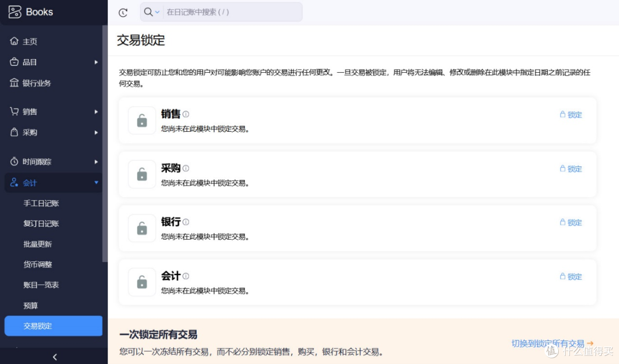
Task: Show info tooltip next to 销售
Action: (186, 114)
